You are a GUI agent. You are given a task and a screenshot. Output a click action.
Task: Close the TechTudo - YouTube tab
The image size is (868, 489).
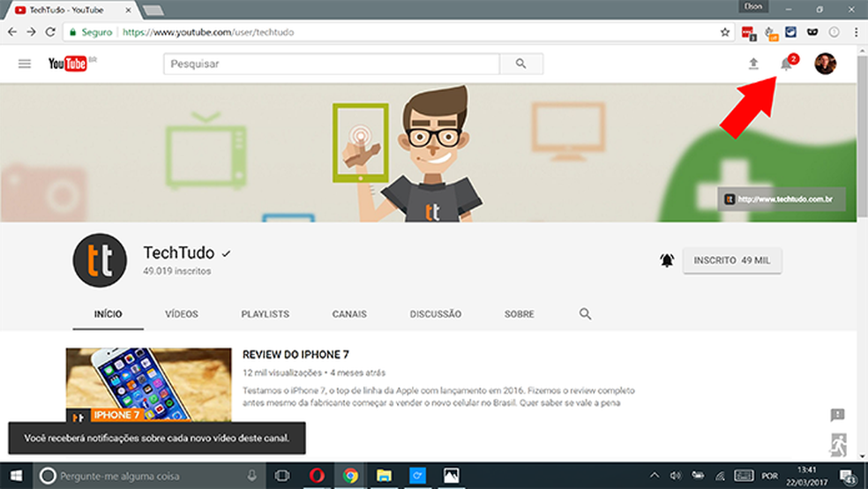(x=129, y=10)
